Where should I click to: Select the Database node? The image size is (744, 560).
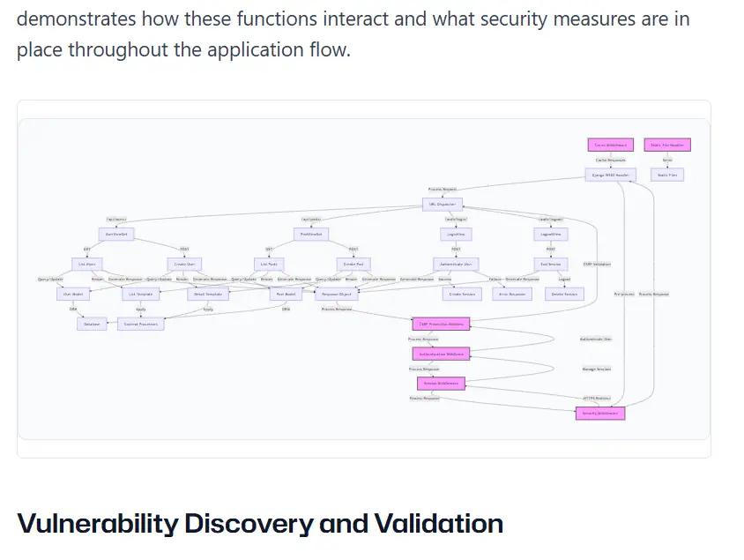pyautogui.click(x=92, y=324)
